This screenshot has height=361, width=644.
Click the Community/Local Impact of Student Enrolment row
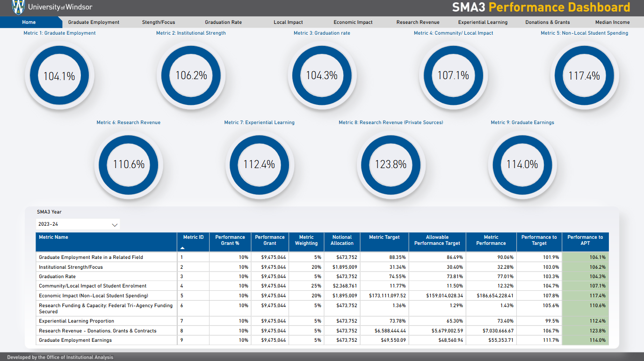140,286
